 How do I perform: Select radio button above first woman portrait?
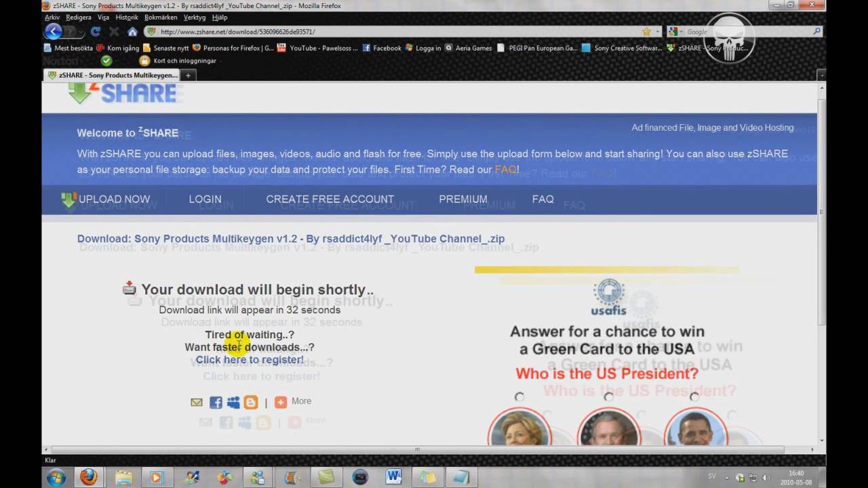click(x=519, y=396)
